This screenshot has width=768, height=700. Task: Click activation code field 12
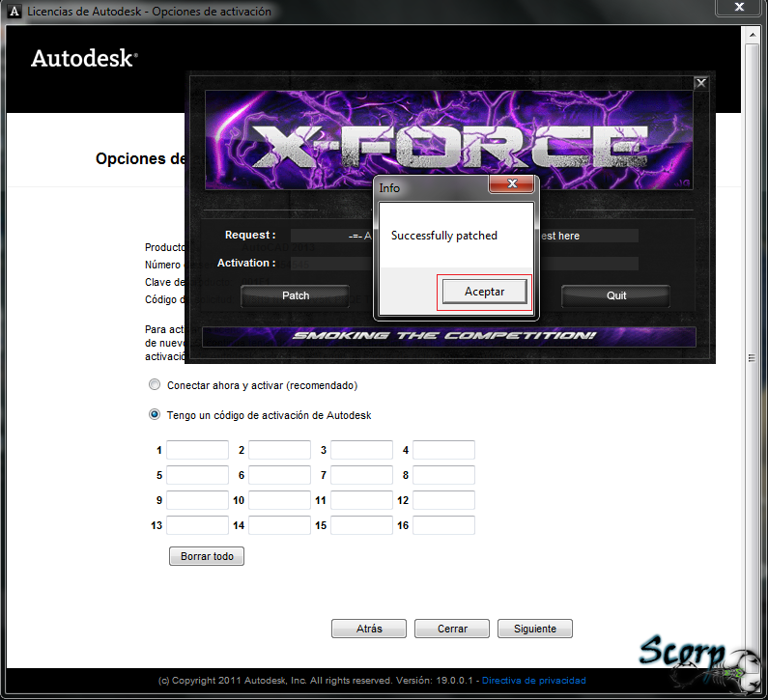tap(443, 500)
